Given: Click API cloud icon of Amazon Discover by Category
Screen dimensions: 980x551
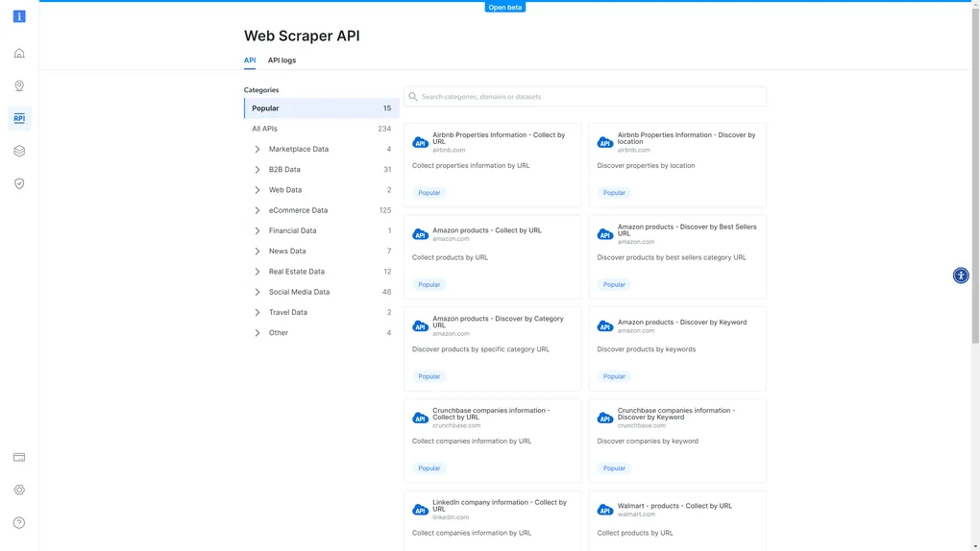Looking at the screenshot, I should point(420,326).
